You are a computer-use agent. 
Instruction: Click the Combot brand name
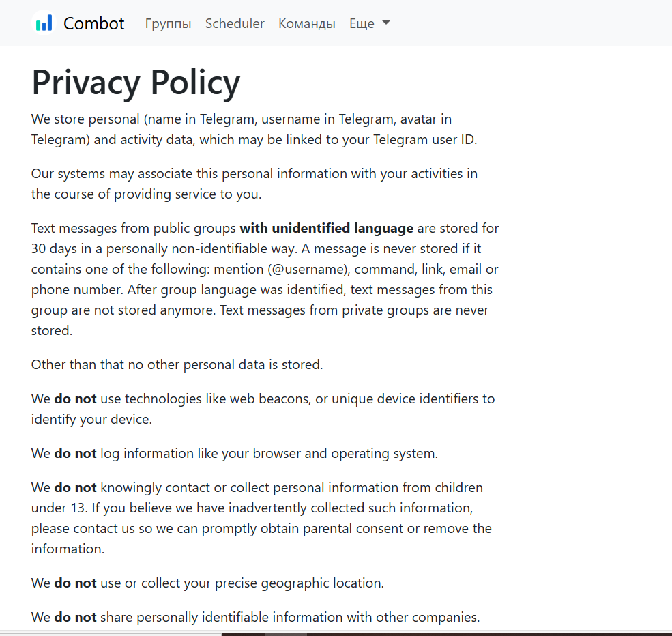click(93, 24)
